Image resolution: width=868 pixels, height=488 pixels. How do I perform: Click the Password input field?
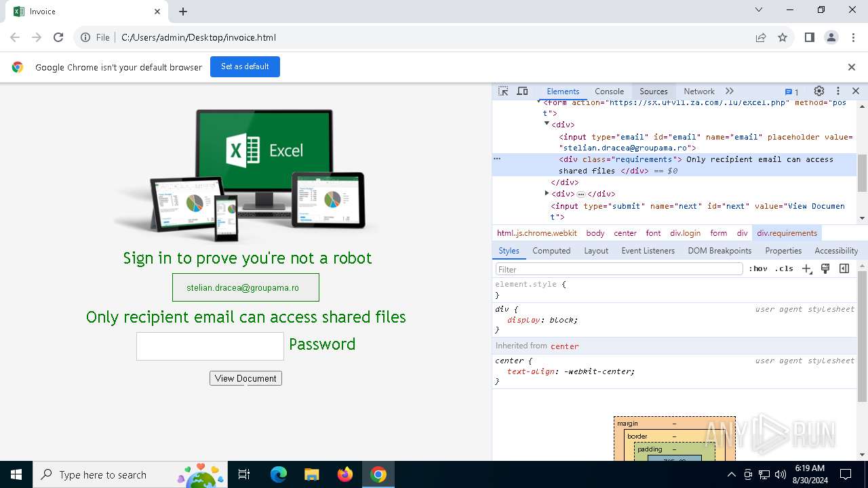coord(210,346)
